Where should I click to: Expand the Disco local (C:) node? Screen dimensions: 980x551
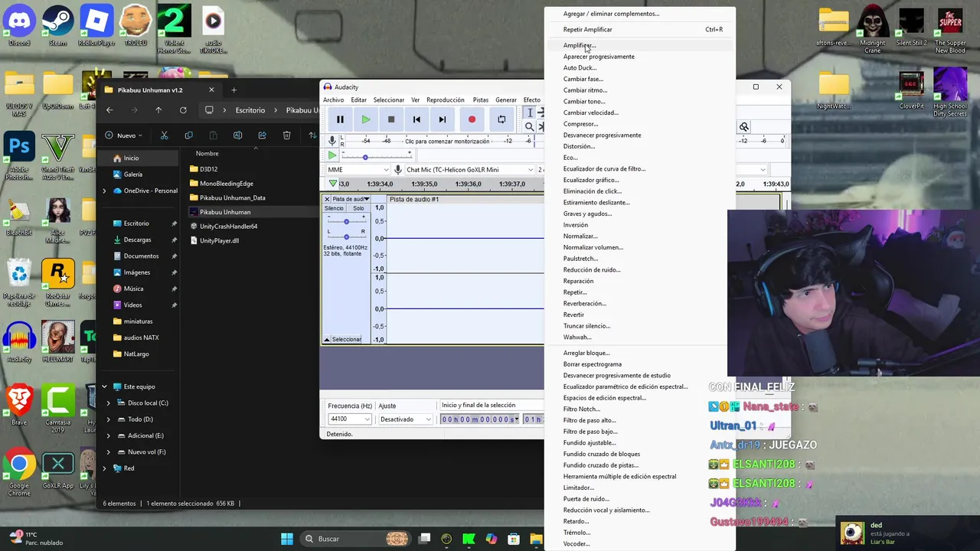tap(108, 403)
